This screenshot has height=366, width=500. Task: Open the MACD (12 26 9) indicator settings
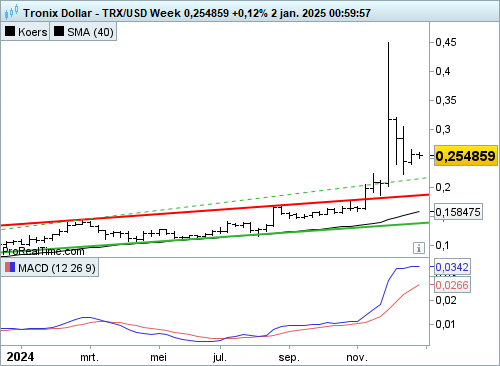(x=50, y=268)
